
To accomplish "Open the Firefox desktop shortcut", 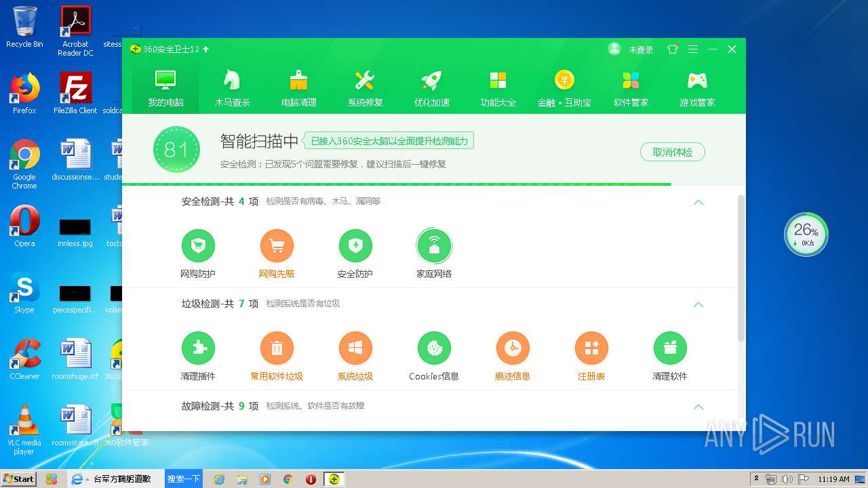I will coord(24,94).
